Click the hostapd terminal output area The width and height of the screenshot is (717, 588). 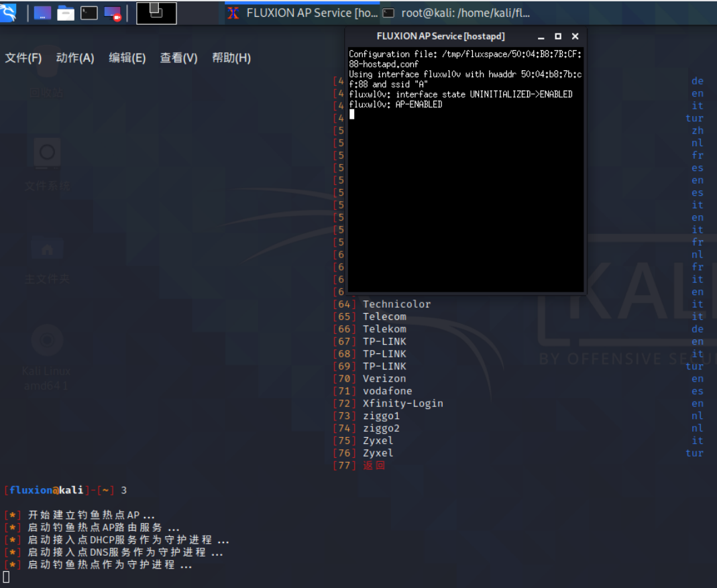(465, 169)
